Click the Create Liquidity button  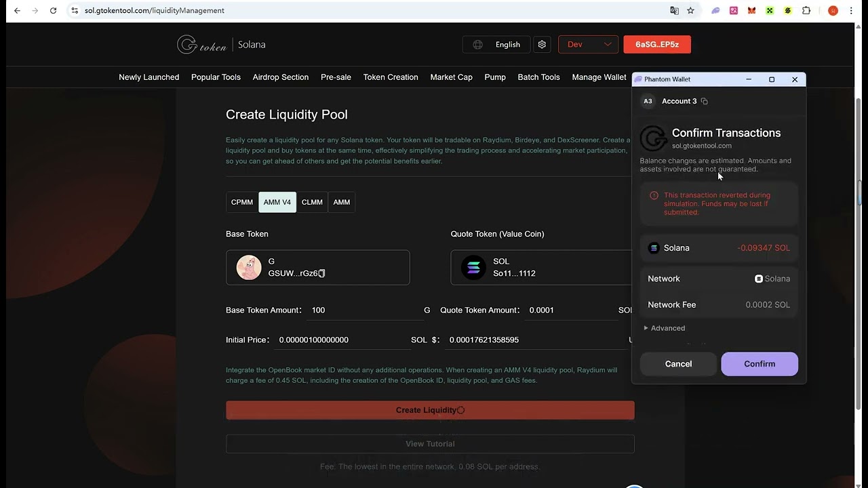point(430,410)
